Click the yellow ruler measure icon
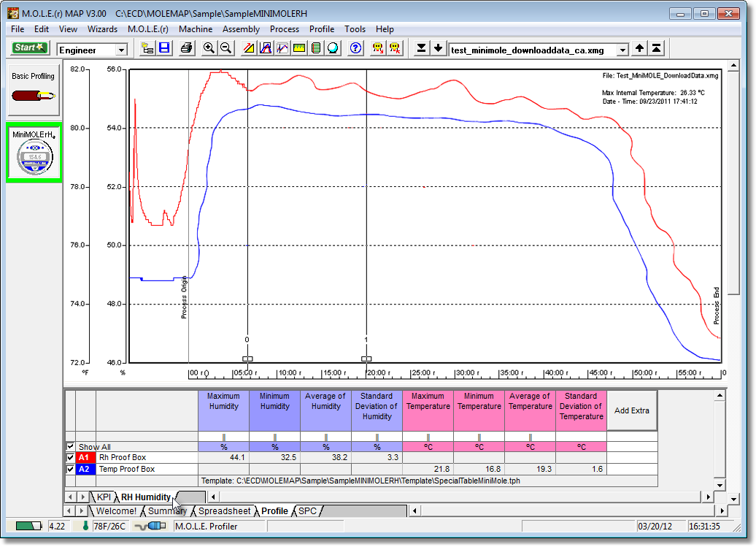This screenshot has height=547, width=756. coord(299,48)
